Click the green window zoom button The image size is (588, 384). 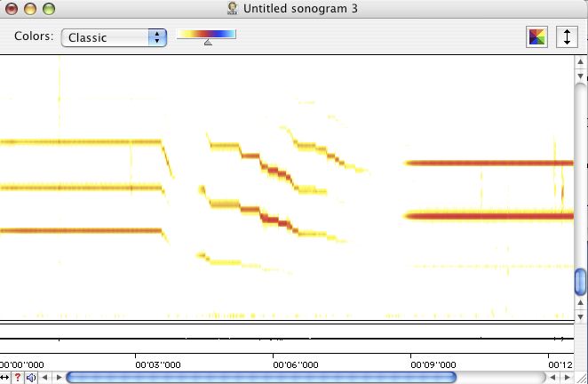(49, 9)
